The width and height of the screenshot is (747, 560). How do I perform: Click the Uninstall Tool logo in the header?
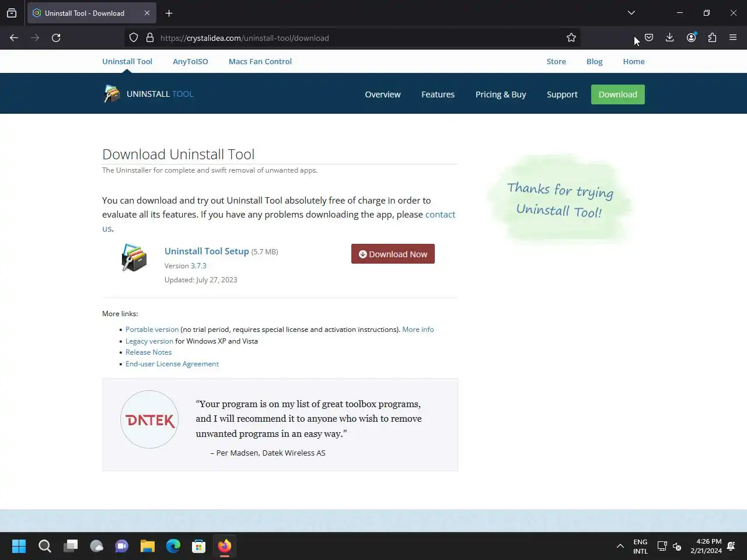point(148,94)
